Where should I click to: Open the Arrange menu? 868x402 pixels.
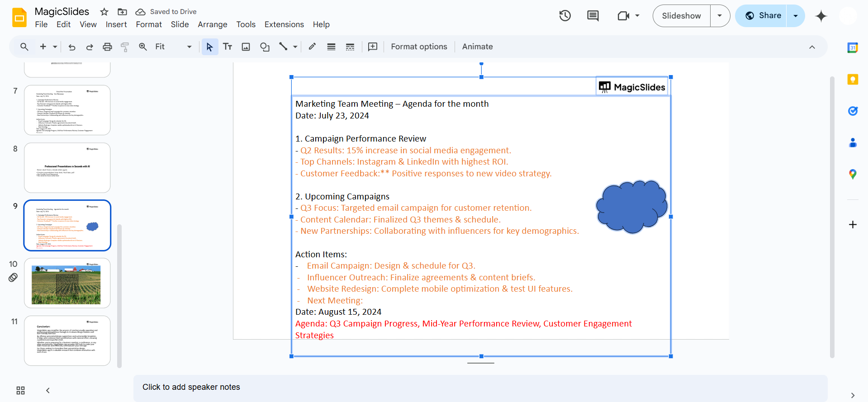(x=212, y=24)
